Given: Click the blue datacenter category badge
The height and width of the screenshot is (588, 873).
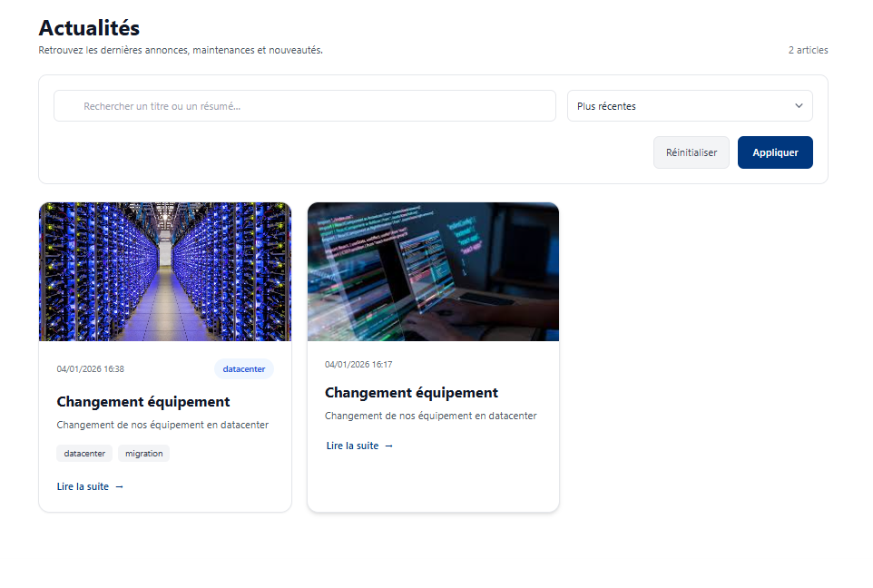Looking at the screenshot, I should [x=243, y=369].
